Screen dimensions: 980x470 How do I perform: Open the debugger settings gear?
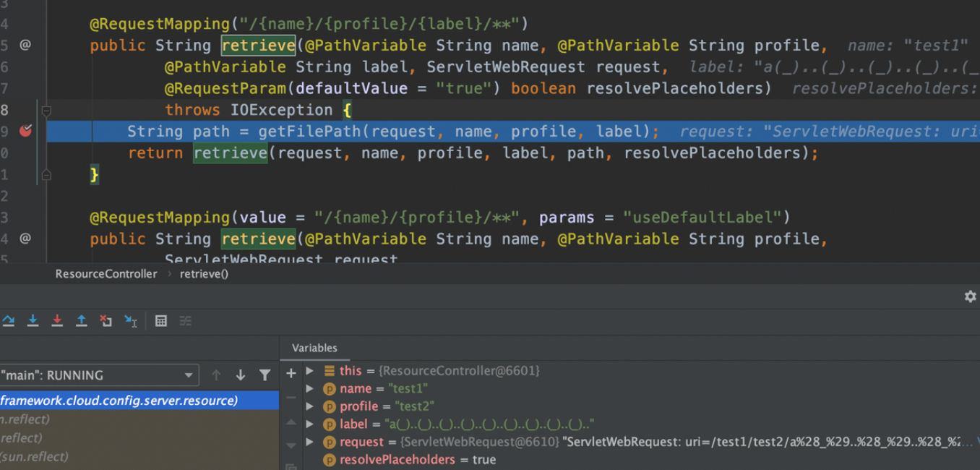coord(970,296)
